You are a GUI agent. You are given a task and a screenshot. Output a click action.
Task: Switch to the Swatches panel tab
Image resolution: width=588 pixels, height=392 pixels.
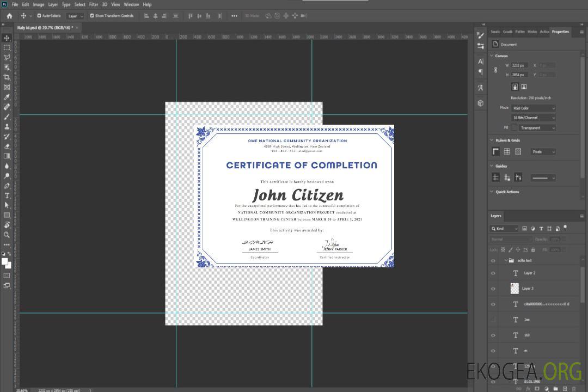tap(495, 32)
